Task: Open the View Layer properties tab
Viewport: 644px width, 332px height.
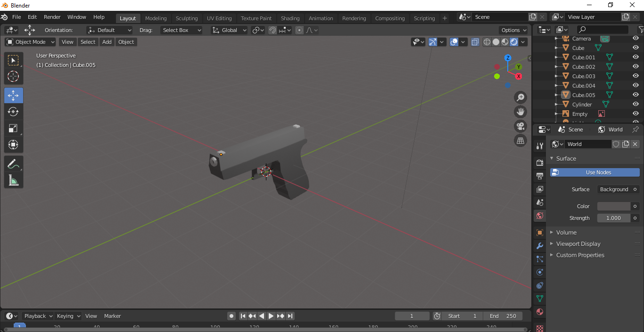Action: coord(540,189)
